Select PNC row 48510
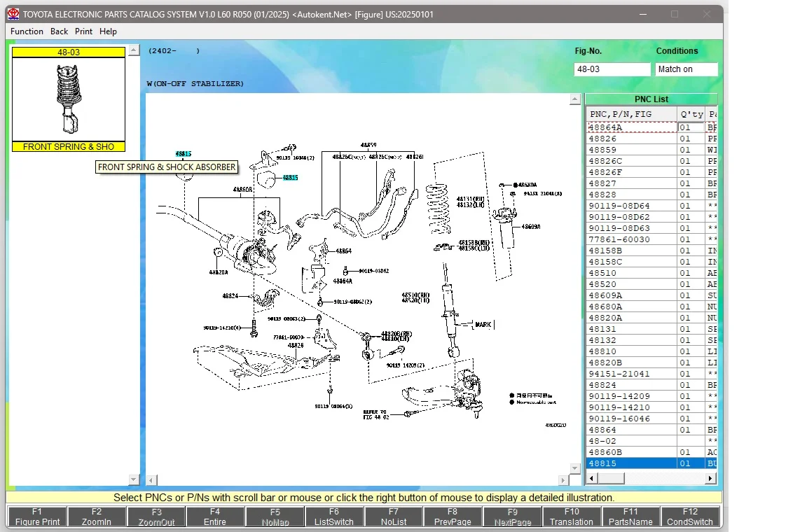The image size is (807, 532). pyautogui.click(x=651, y=273)
